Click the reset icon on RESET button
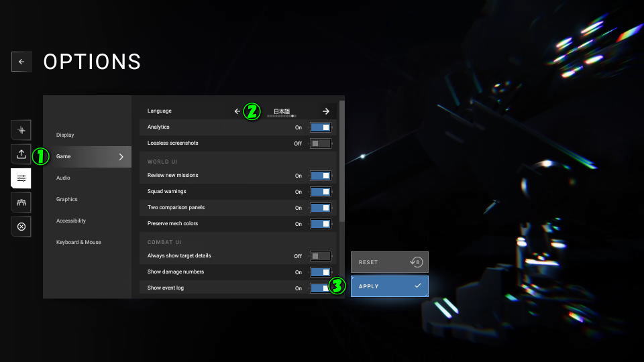Viewport: 644px width, 362px height. pos(416,262)
